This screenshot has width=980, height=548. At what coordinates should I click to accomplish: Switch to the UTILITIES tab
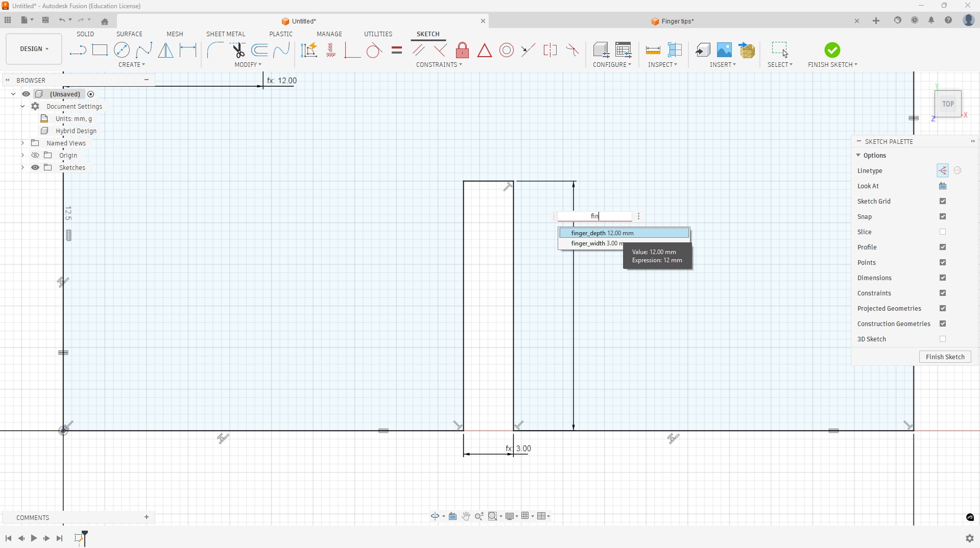click(378, 34)
